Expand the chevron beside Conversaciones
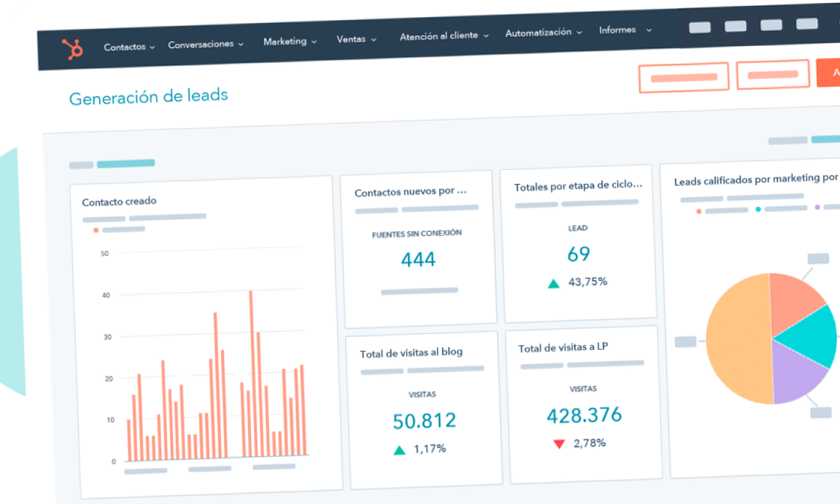Screen dimensions: 840x504 (241, 44)
